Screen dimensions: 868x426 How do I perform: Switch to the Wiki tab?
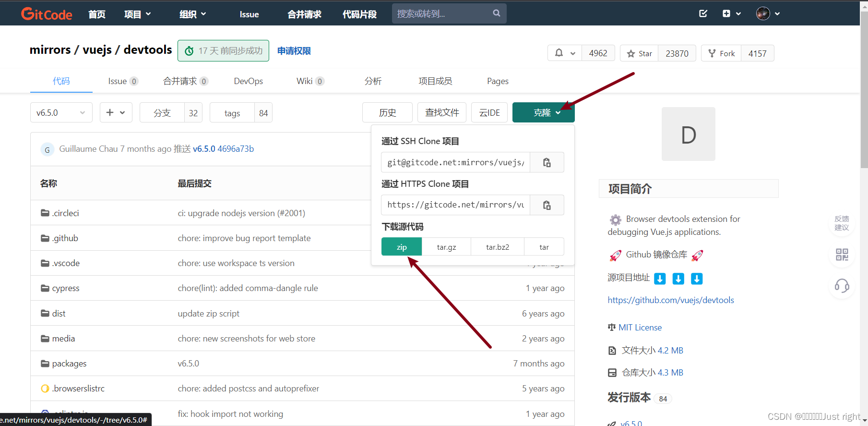(x=310, y=81)
